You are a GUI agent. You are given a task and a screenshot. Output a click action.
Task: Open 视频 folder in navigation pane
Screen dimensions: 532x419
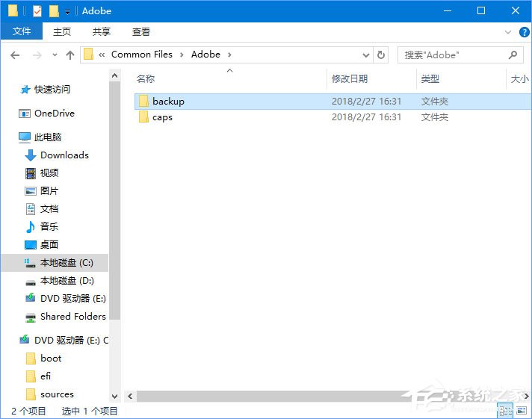click(x=49, y=173)
